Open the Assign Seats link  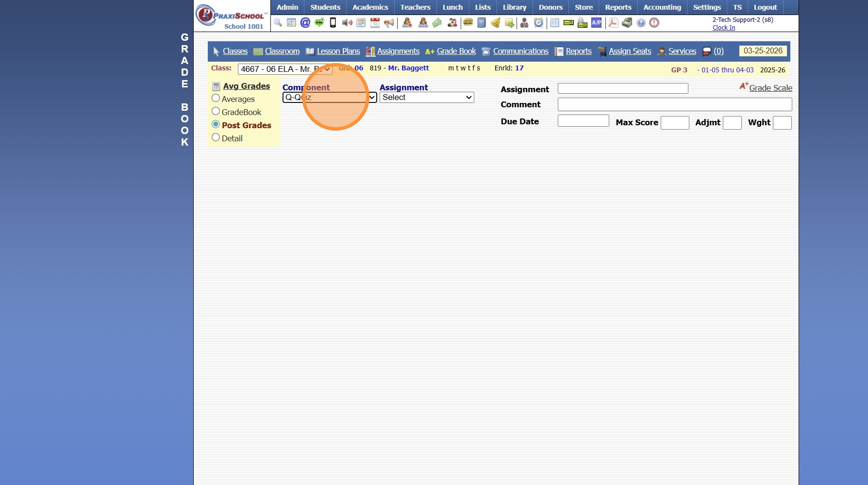pos(630,51)
